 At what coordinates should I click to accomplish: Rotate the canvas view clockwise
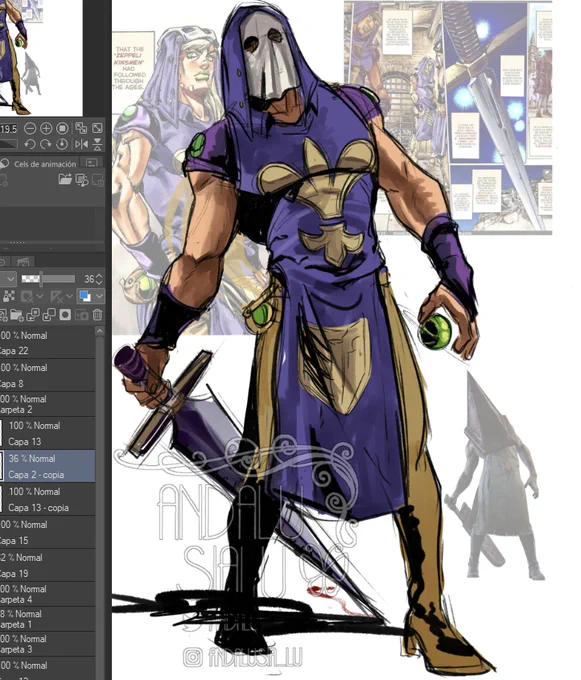coord(46,144)
